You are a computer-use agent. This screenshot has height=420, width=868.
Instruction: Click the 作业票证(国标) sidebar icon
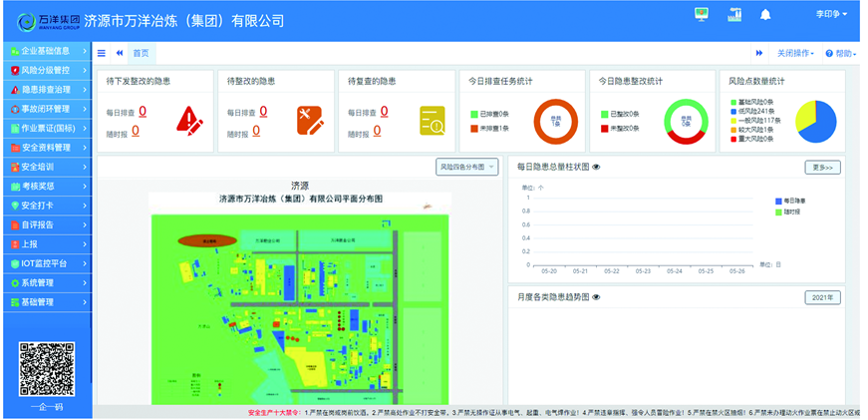15,128
